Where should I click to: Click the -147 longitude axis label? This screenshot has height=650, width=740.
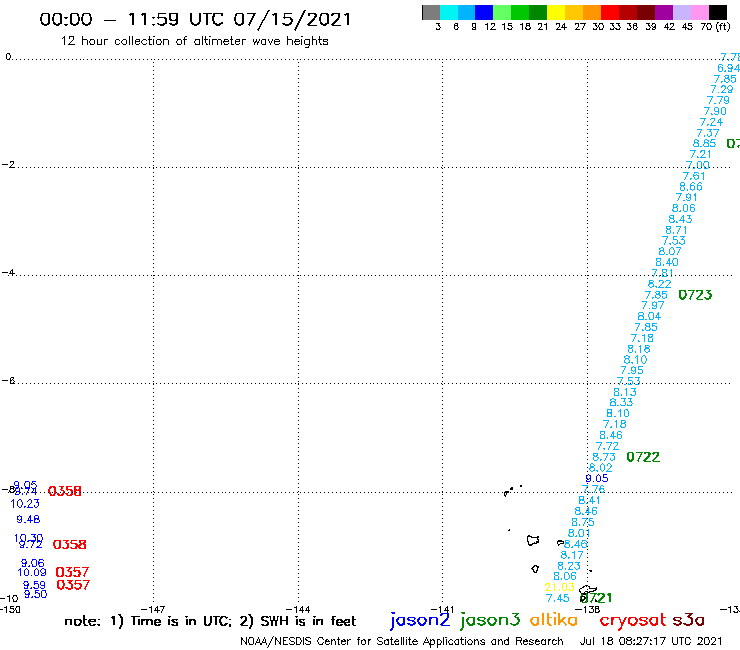[153, 609]
